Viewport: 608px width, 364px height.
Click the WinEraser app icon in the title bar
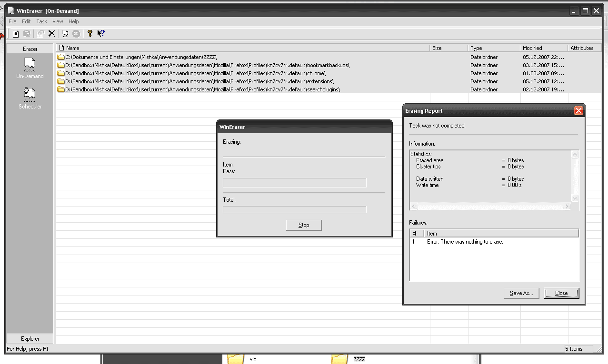11,10
